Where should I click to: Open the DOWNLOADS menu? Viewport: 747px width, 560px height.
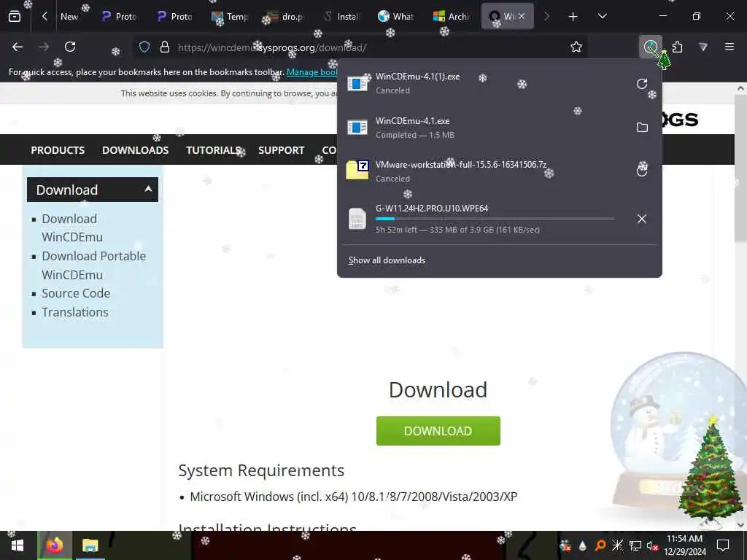click(x=135, y=150)
